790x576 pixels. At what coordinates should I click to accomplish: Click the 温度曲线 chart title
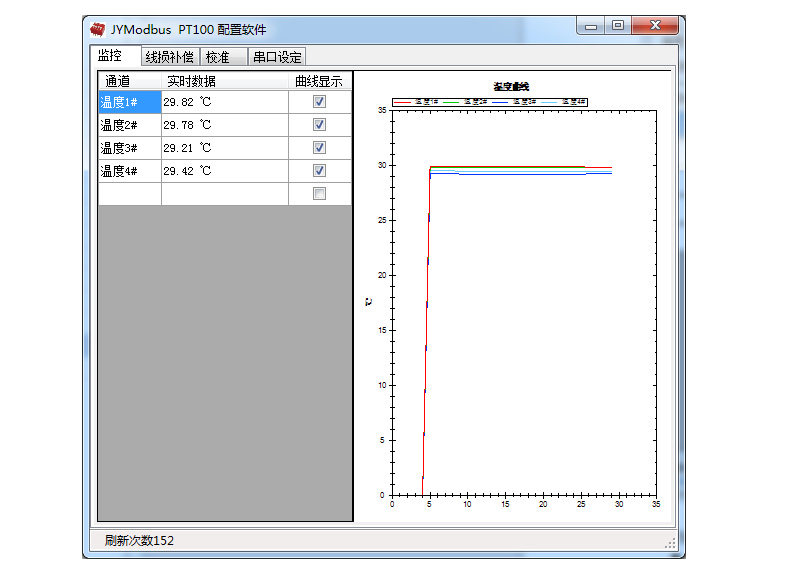[x=511, y=87]
